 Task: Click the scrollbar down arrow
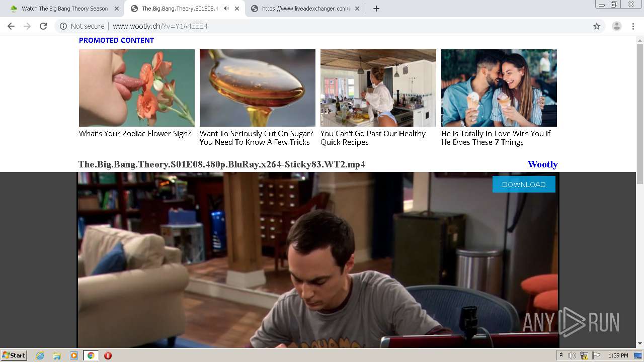coord(640,344)
